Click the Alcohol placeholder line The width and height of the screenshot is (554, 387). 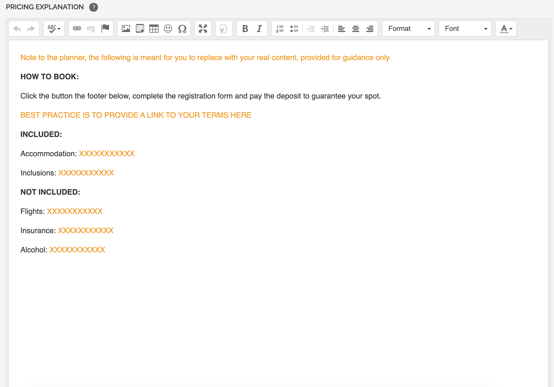(63, 250)
